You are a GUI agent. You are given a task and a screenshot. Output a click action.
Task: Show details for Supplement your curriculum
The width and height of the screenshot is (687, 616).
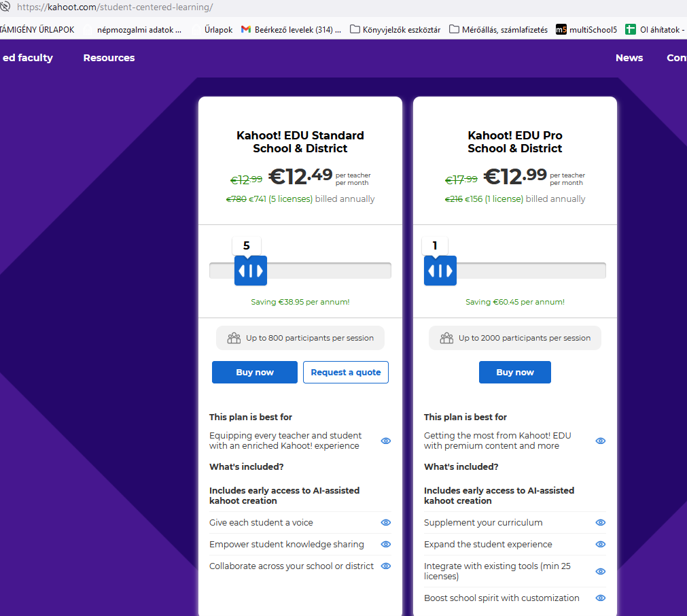tap(601, 522)
